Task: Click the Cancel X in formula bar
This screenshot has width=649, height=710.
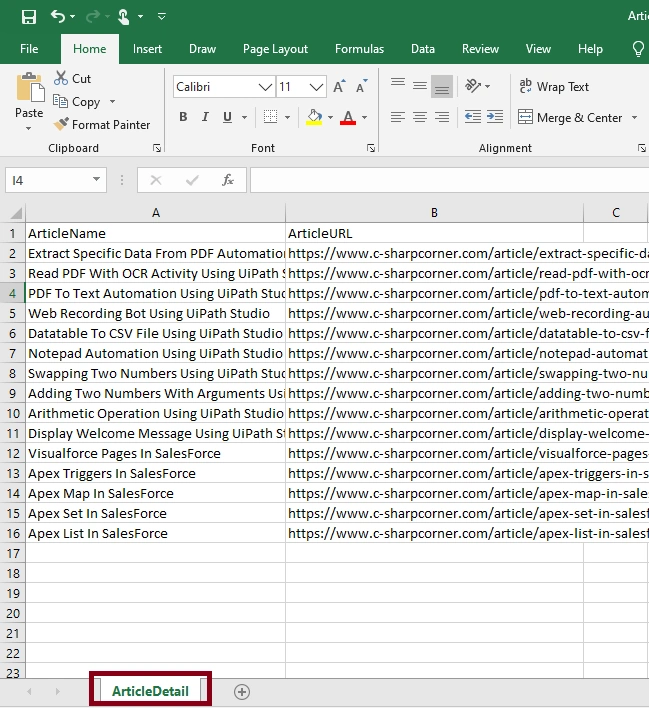Action: click(156, 180)
